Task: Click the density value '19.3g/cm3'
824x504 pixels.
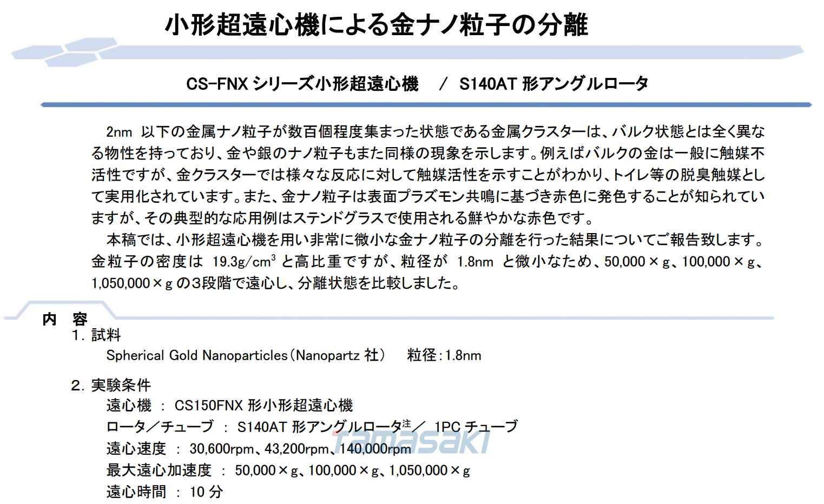Action: point(243,261)
